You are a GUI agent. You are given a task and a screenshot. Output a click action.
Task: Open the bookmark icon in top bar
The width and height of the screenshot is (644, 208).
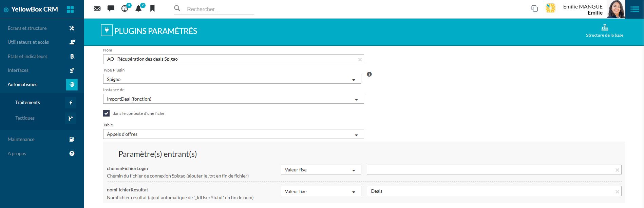[x=152, y=8]
